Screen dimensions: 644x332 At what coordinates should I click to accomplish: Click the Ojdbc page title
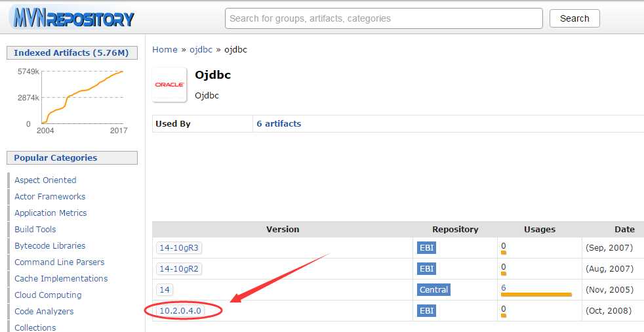pos(212,75)
